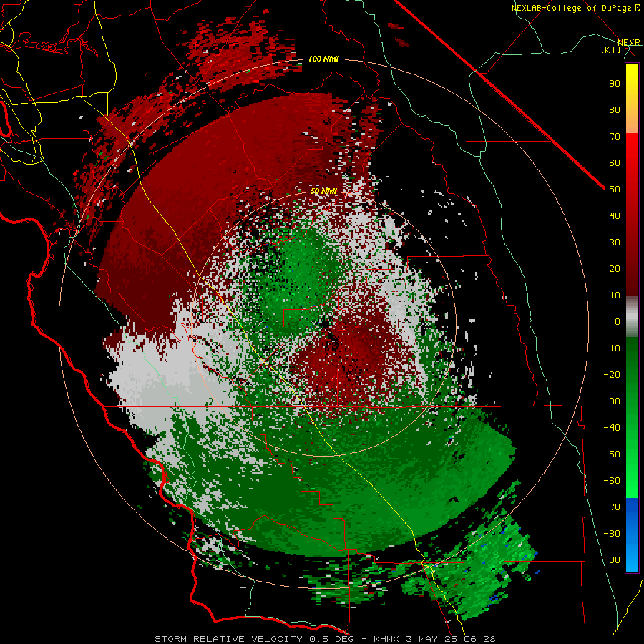This screenshot has height=644, width=644.
Task: Click the -50 value on velocity scale
Action: (x=612, y=454)
